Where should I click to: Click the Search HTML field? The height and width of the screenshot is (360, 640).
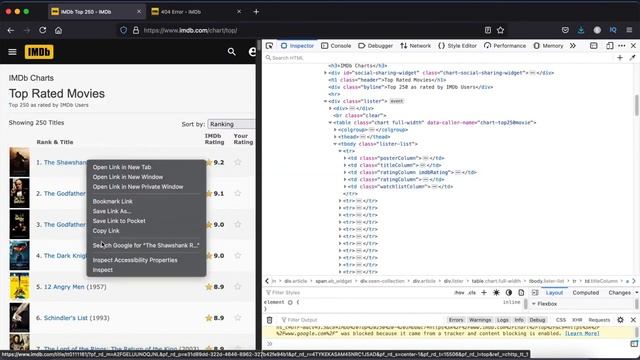tap(439, 58)
